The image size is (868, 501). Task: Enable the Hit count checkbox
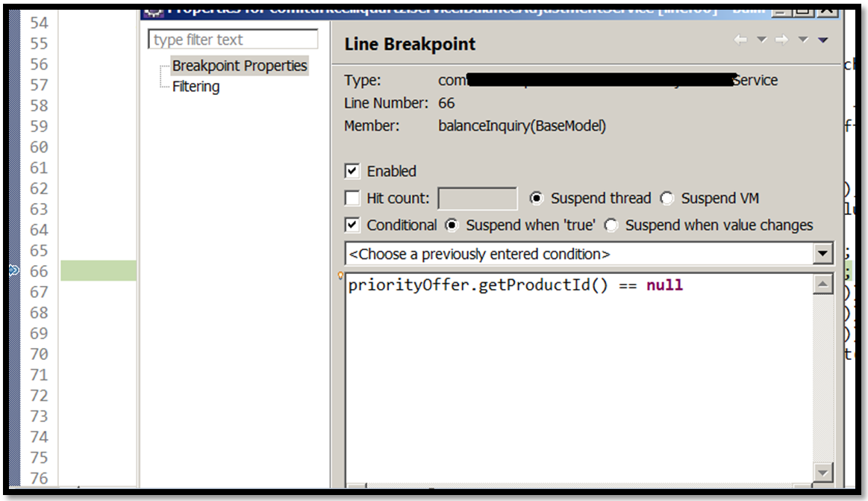click(352, 198)
